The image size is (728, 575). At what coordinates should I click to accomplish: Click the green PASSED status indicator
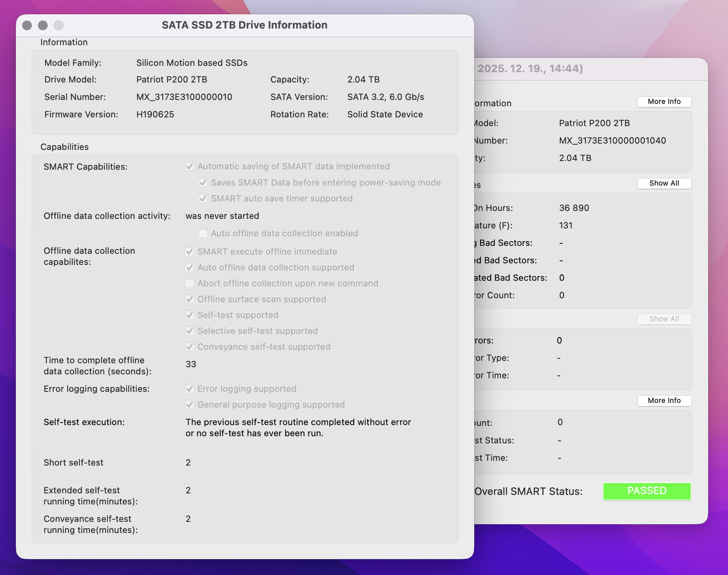[x=647, y=491]
